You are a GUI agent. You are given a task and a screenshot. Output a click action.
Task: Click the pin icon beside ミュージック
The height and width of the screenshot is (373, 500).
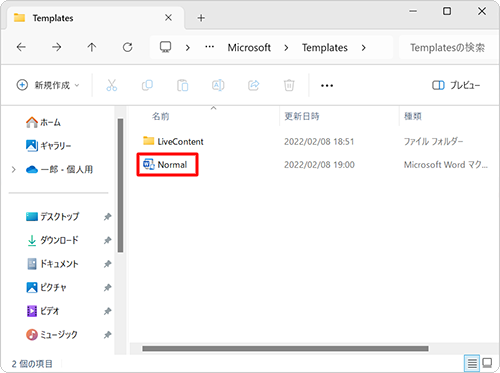tap(107, 334)
